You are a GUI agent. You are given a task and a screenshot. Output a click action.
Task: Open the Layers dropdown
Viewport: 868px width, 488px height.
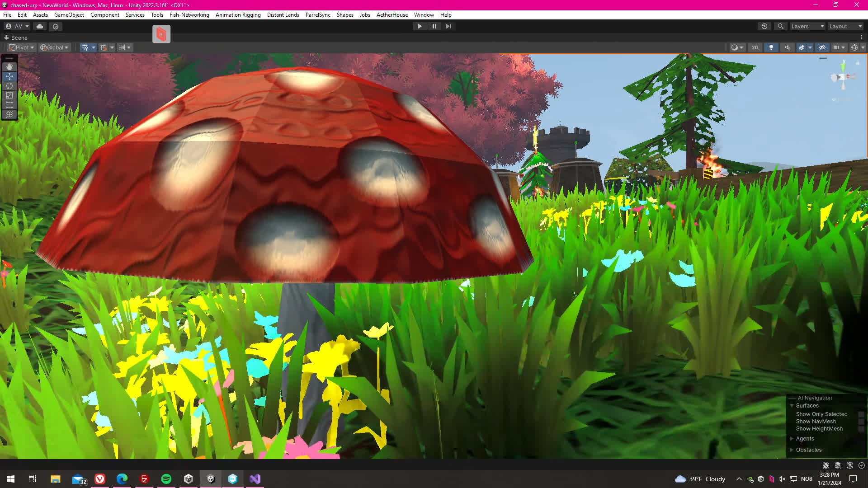(807, 26)
